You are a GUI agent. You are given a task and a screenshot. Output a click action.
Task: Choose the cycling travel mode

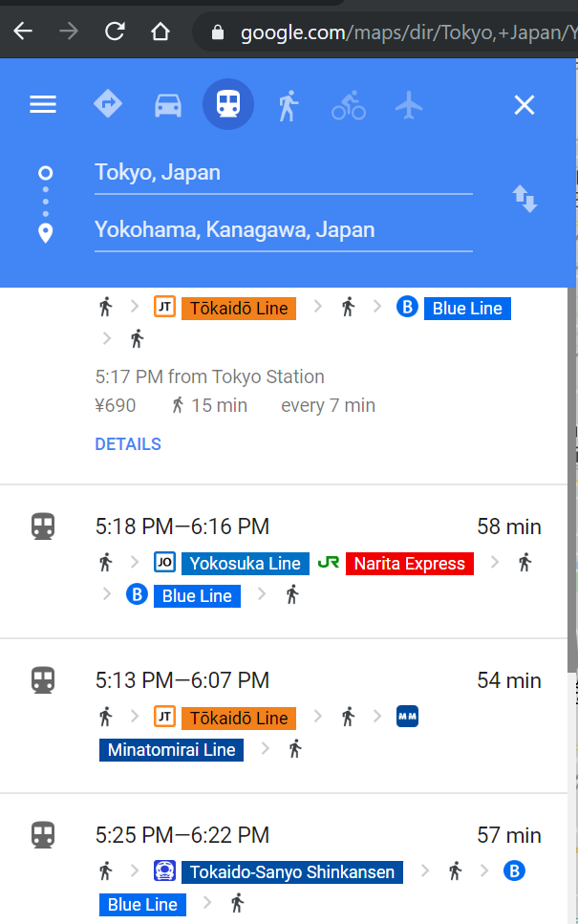click(x=349, y=106)
